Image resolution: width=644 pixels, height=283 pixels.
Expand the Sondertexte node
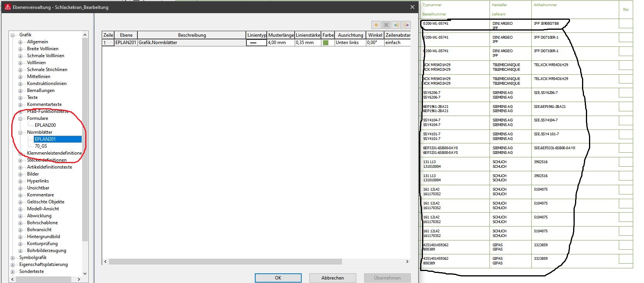[x=12, y=272]
